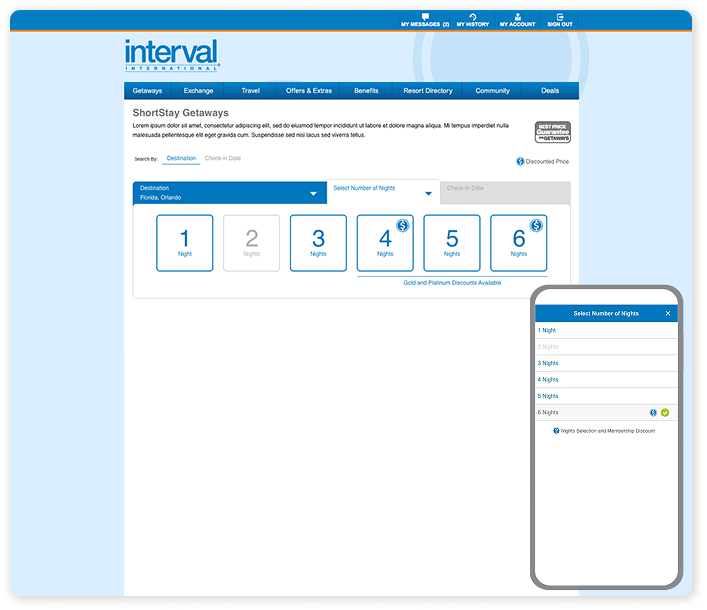
Task: Close the Select Number of Nights panel
Action: 668,313
